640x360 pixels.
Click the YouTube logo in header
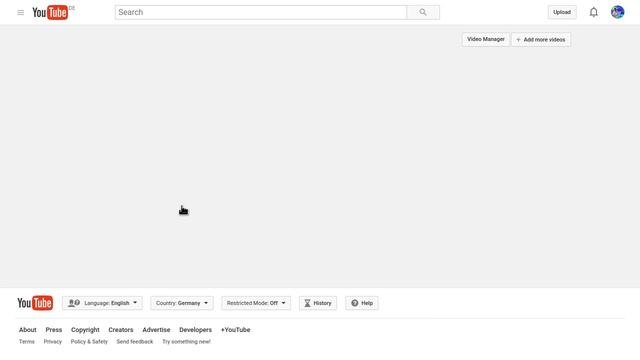click(x=51, y=13)
